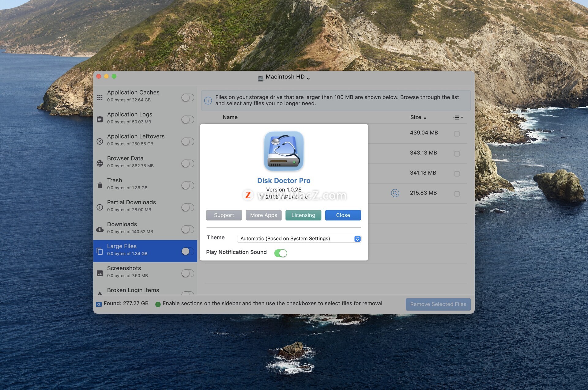
Task: Click the Application Caches grid icon
Action: (x=100, y=97)
